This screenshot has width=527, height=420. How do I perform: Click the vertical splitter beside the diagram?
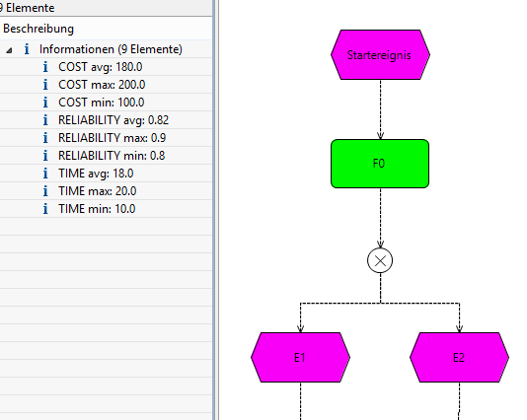pyautogui.click(x=216, y=210)
